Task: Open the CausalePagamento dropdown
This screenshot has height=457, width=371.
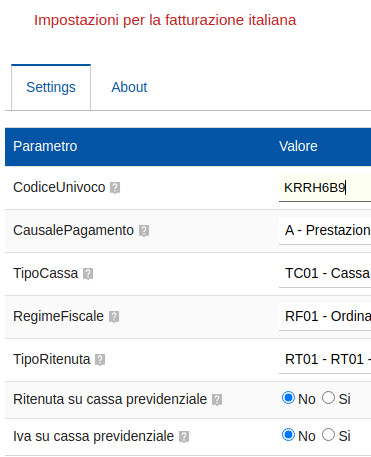Action: [x=325, y=230]
